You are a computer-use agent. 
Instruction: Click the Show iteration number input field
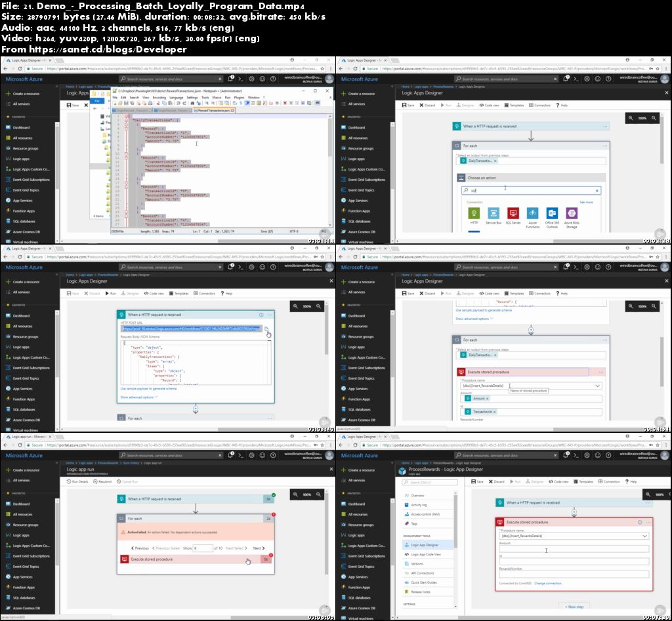pos(203,548)
